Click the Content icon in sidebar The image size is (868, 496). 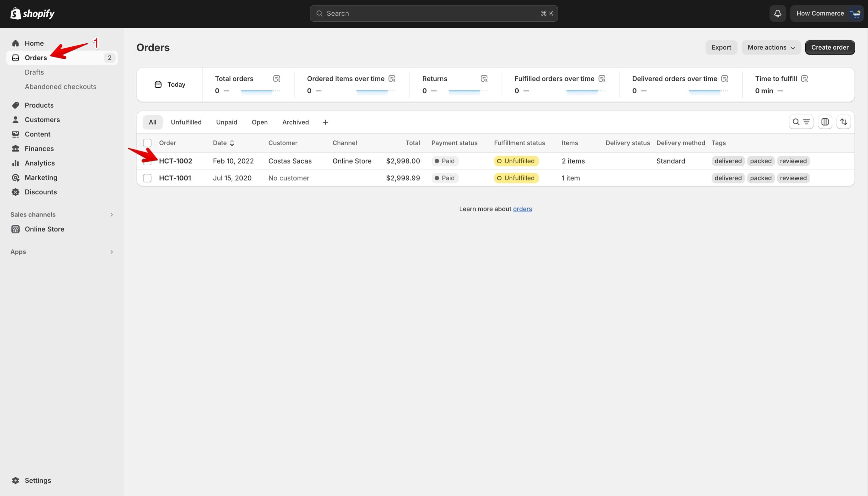tap(15, 134)
